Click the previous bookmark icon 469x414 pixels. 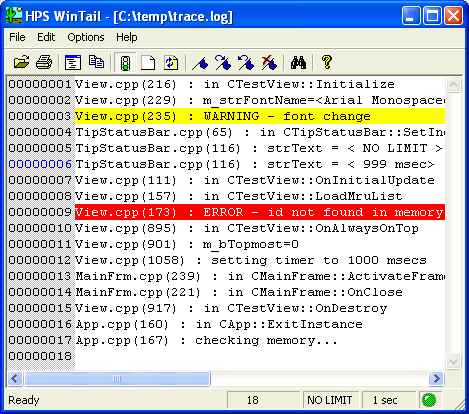(246, 62)
